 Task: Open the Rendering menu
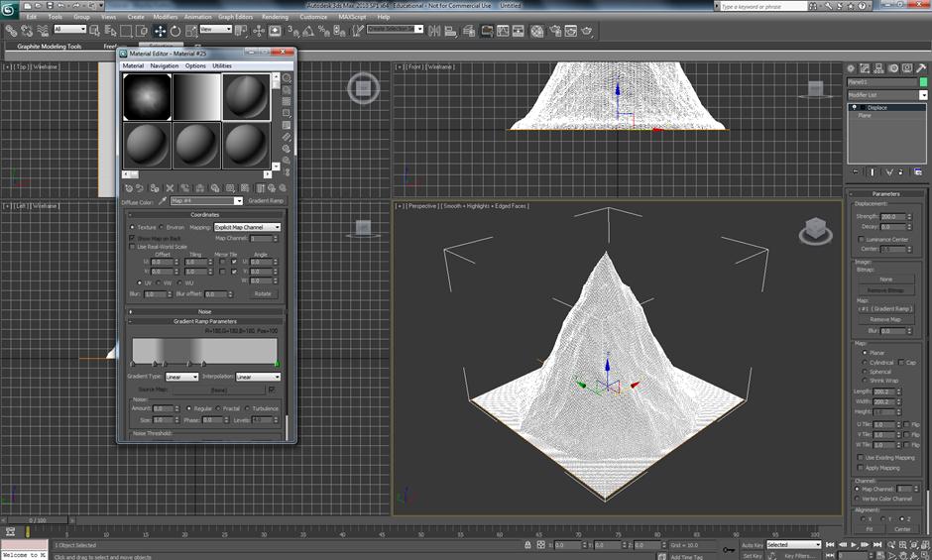pos(275,17)
